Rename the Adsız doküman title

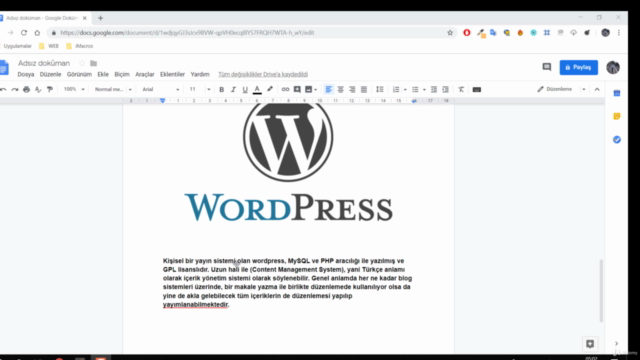(44, 63)
